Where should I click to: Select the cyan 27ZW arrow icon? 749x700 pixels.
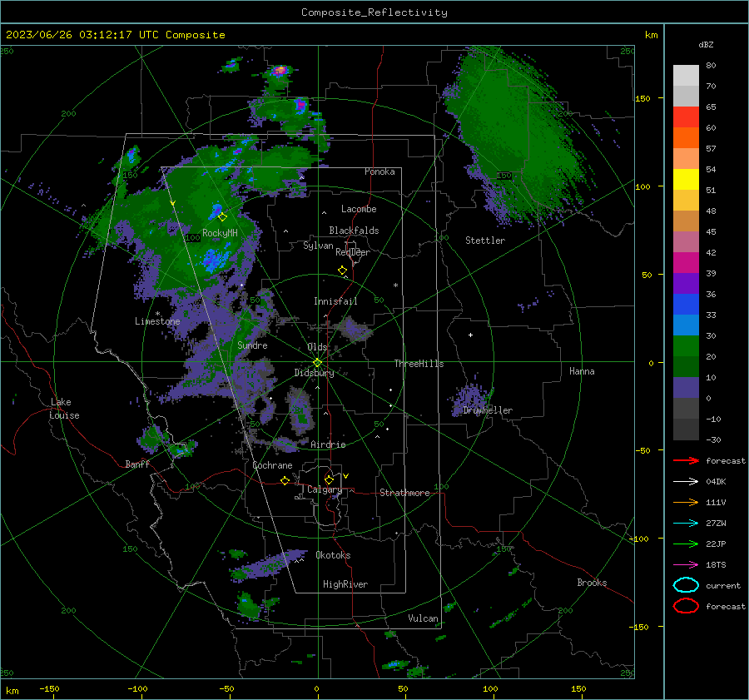click(x=686, y=524)
